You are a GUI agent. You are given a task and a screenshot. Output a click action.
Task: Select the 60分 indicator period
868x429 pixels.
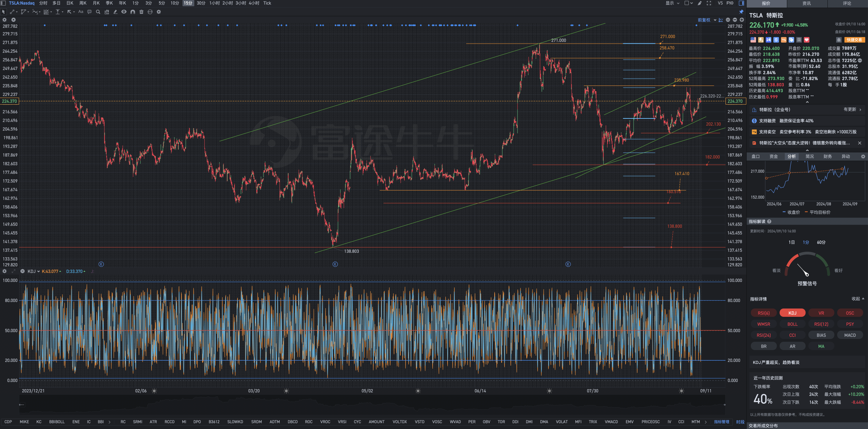(x=821, y=242)
